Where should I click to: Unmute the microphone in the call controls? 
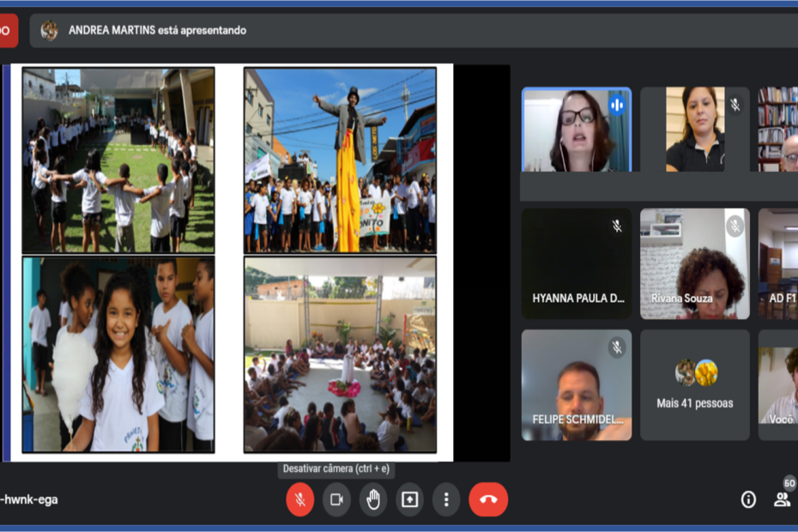299,499
